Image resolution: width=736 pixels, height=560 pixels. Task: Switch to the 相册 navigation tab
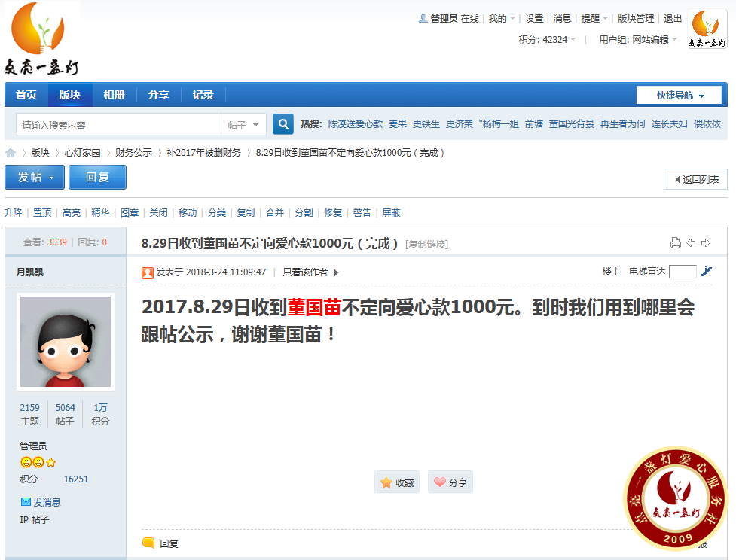click(114, 95)
